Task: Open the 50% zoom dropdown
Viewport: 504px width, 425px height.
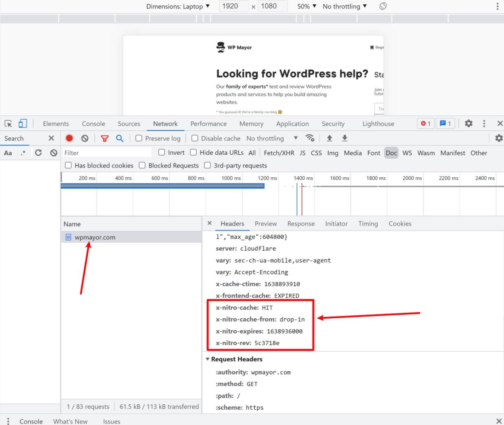Action: pyautogui.click(x=306, y=6)
